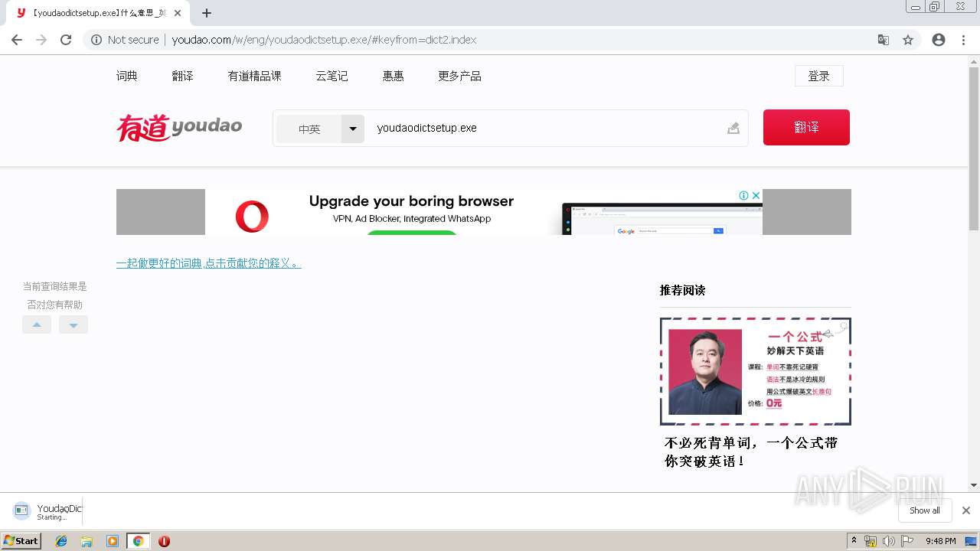
Task: Click the scrollbar down arrow
Action: click(974, 485)
